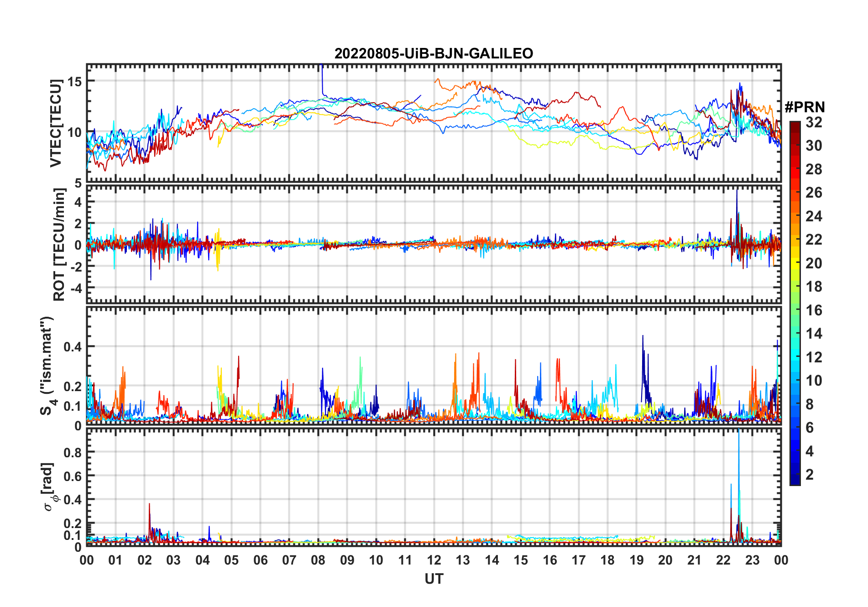
Task: Click the UT axis tick label 06
Action: 261,560
